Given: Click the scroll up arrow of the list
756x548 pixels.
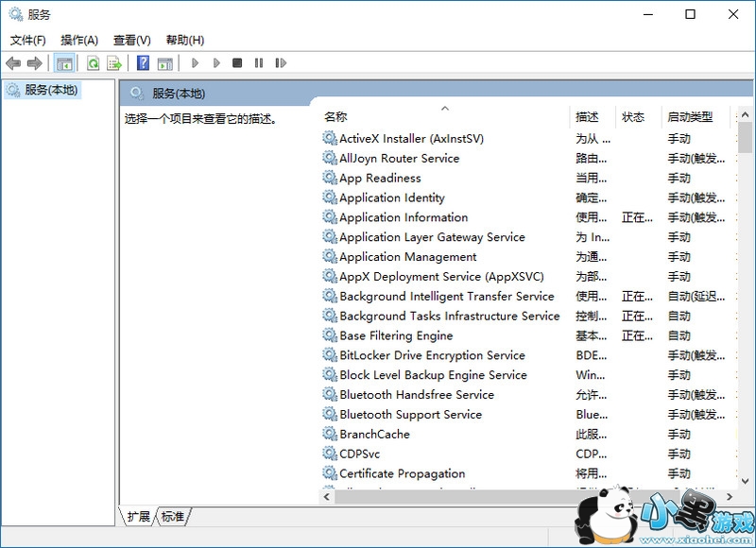Looking at the screenshot, I should coord(745,114).
